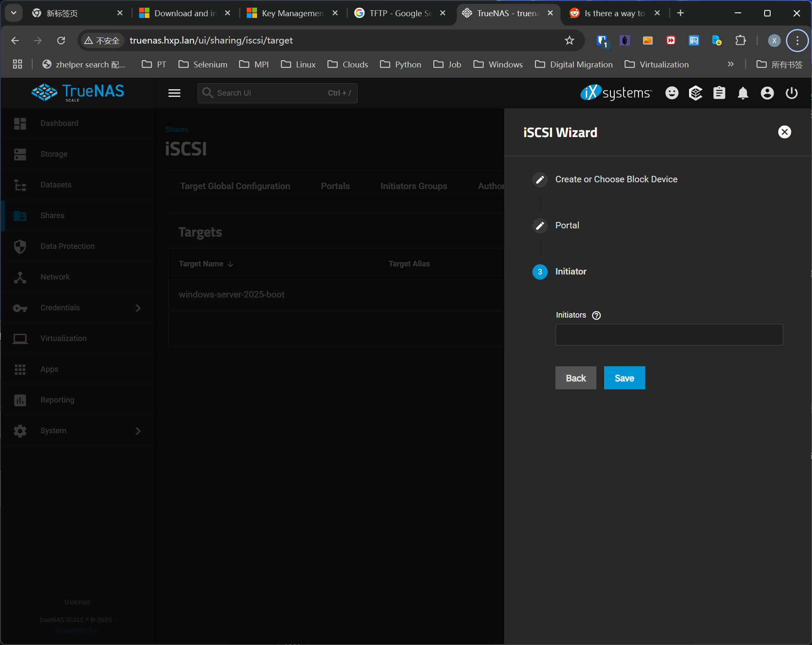The image size is (812, 645).
Task: Close the iSCSI Wizard panel
Action: [x=784, y=132]
